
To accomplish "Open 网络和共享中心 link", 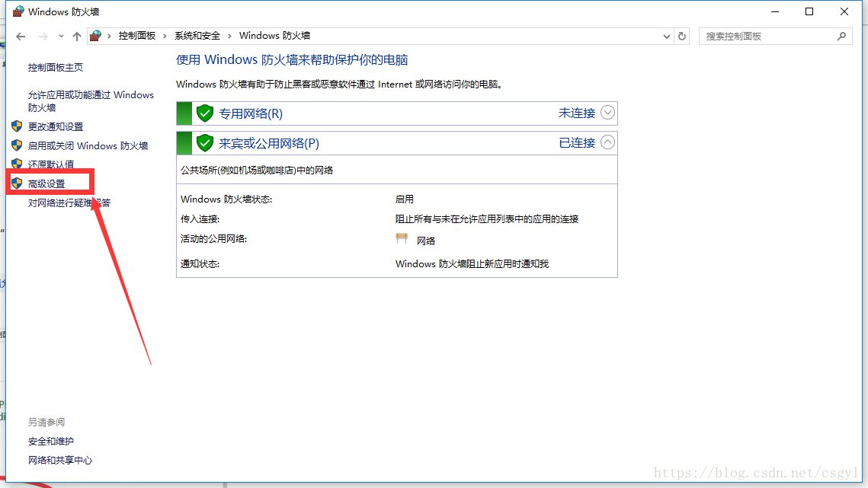I will (x=60, y=461).
